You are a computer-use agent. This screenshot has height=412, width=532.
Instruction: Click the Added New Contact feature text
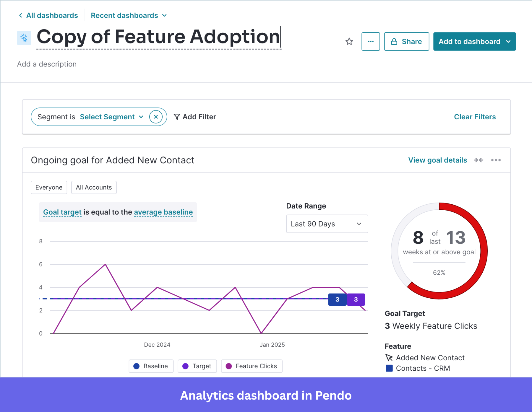pos(430,358)
